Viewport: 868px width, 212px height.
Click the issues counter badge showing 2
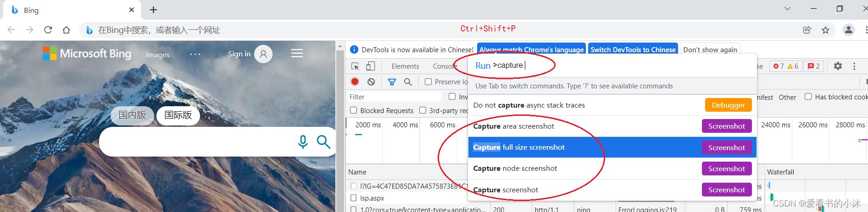814,66
